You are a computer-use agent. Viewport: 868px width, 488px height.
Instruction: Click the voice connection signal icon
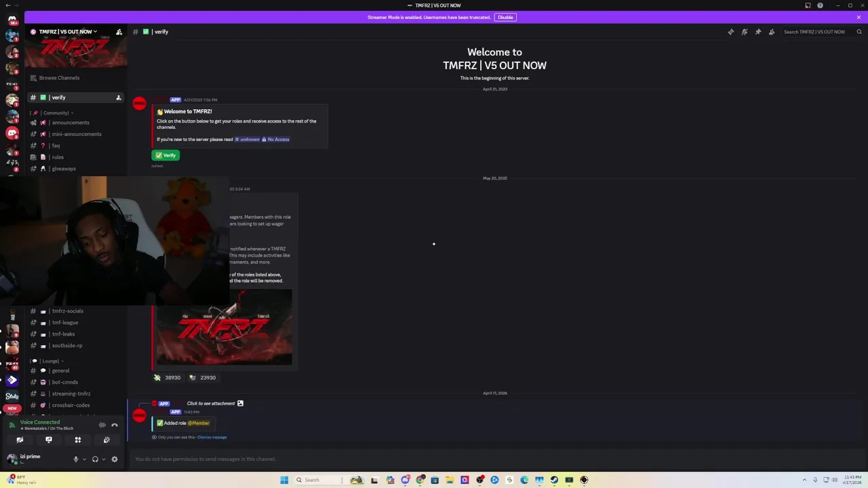pos(12,425)
